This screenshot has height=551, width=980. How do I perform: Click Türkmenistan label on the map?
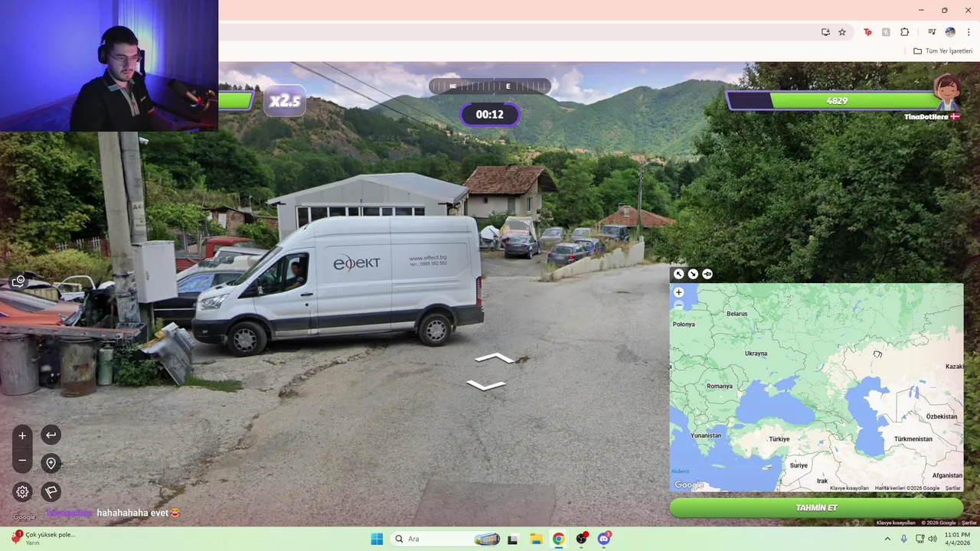pyautogui.click(x=913, y=439)
